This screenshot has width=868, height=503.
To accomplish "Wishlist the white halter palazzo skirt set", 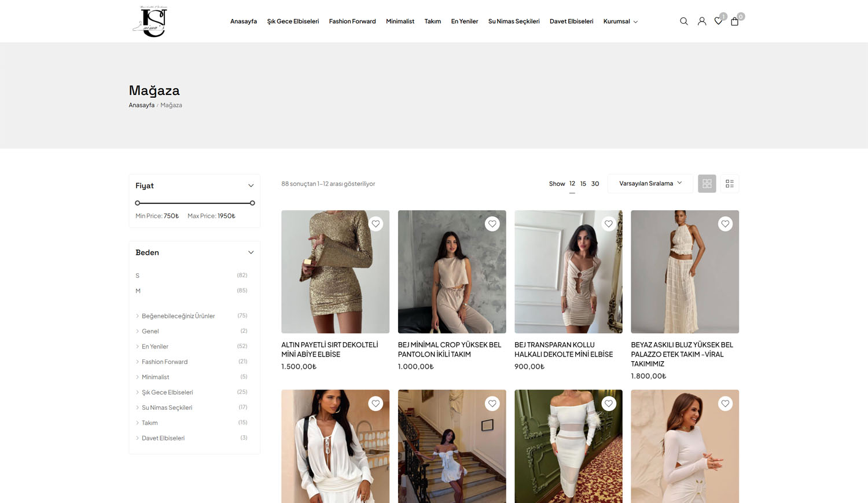I will (x=724, y=224).
